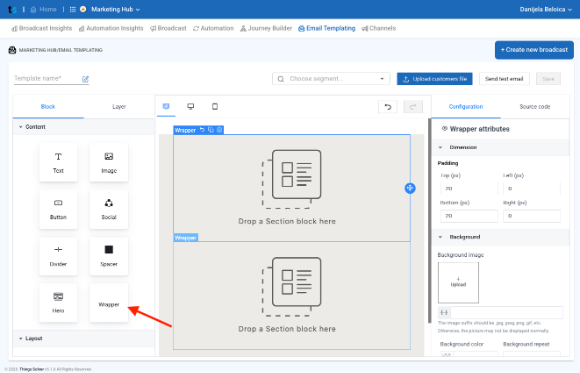Viewport: 580px width, 373px height.
Task: Redo the last change
Action: tap(413, 107)
